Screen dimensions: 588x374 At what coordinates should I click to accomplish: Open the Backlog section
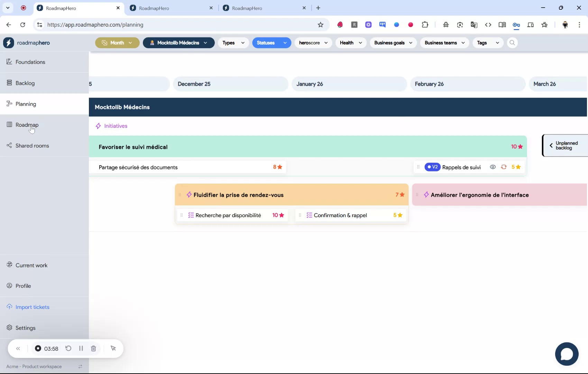pyautogui.click(x=25, y=83)
